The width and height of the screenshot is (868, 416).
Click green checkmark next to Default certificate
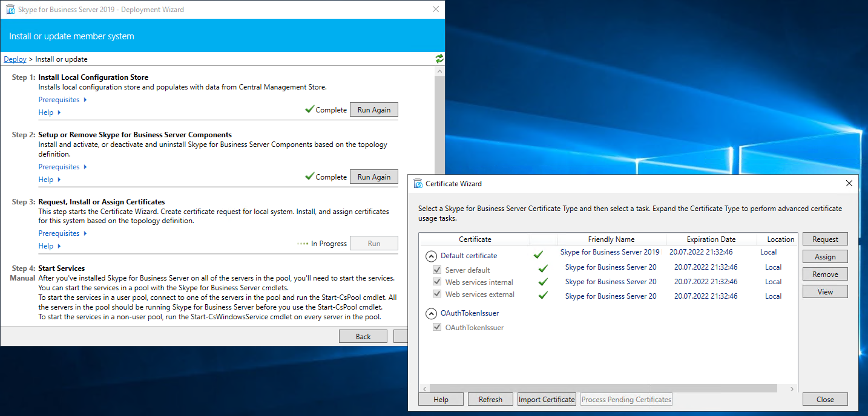(538, 255)
